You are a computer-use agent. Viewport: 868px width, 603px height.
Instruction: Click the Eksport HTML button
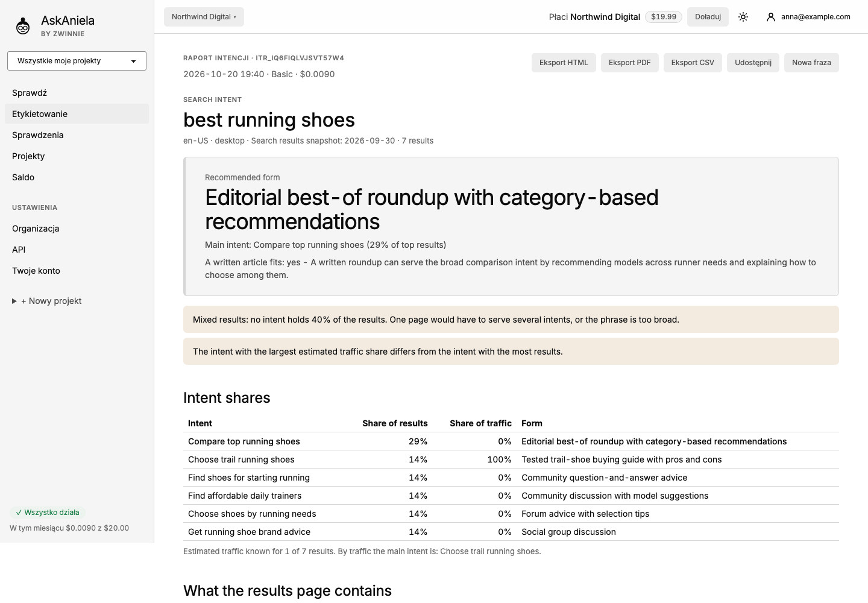point(564,63)
